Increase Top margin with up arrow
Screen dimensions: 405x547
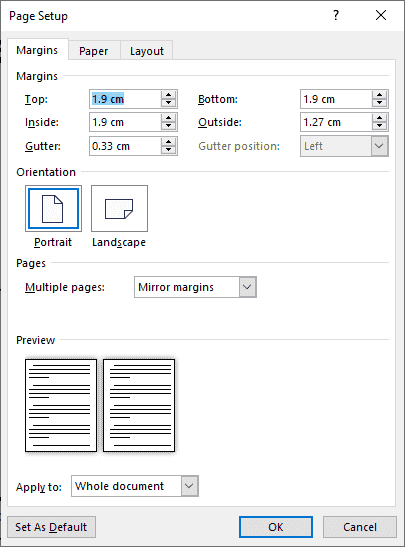168,95
